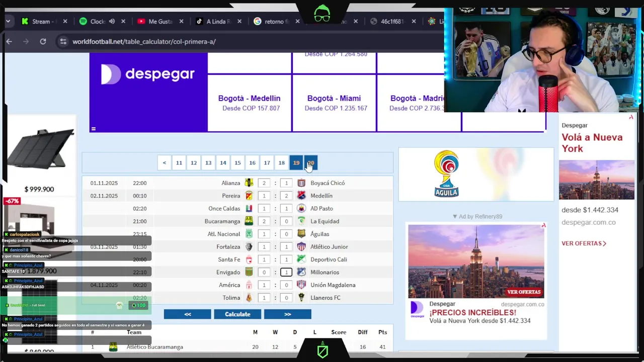Go to previous matchdays with < button
The height and width of the screenshot is (362, 644).
(x=165, y=163)
